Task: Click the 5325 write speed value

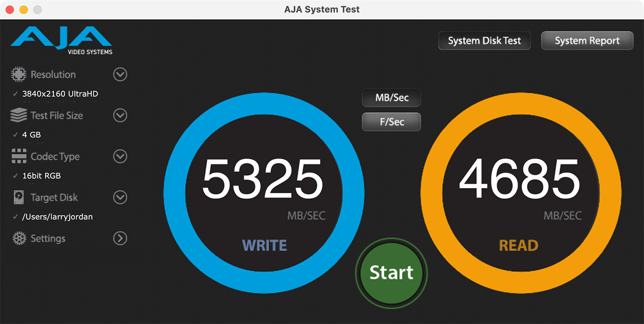Action: point(263,180)
